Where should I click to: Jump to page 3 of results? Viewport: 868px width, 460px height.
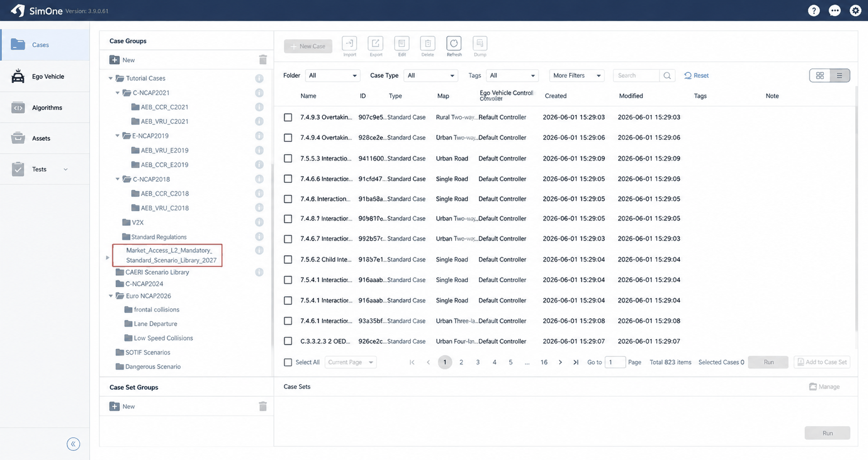478,362
